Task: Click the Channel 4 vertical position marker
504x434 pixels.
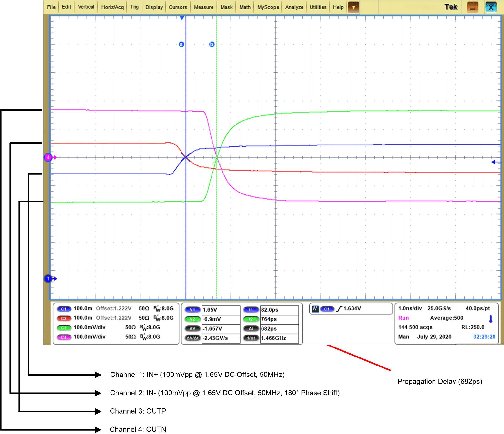Action: pyautogui.click(x=48, y=158)
